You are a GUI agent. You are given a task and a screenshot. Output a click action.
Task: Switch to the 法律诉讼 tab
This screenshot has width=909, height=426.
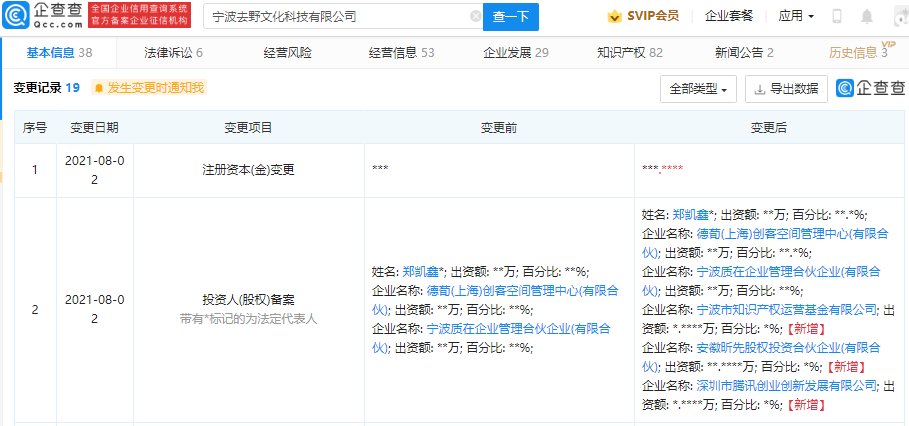173,53
